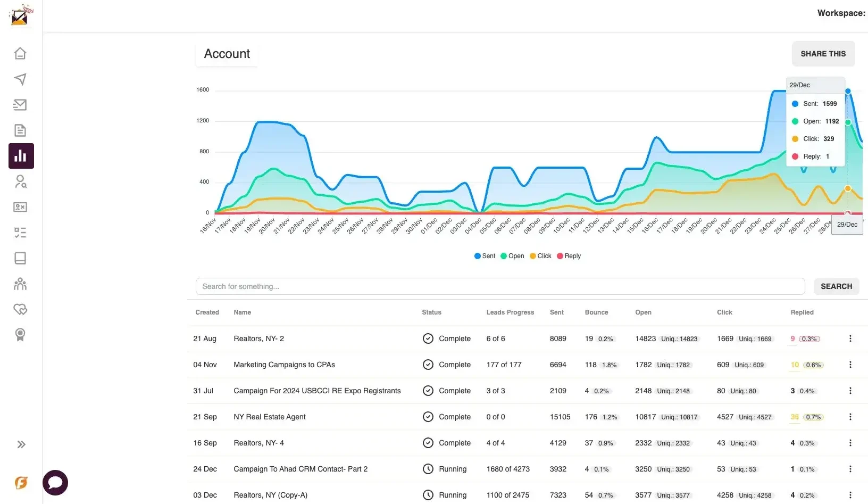Open the tasks checklist icon in sidebar
Screen dimensions: 868x504
(x=20, y=233)
